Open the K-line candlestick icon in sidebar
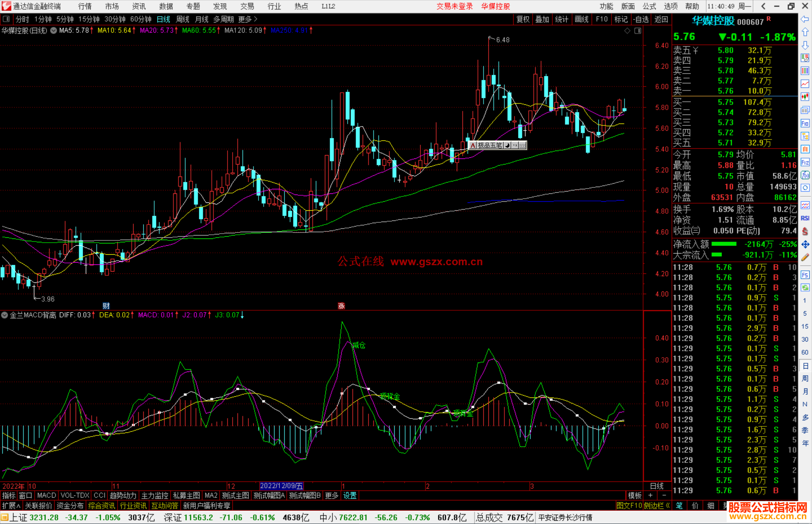Viewport: 812px width, 524px height. click(x=805, y=97)
